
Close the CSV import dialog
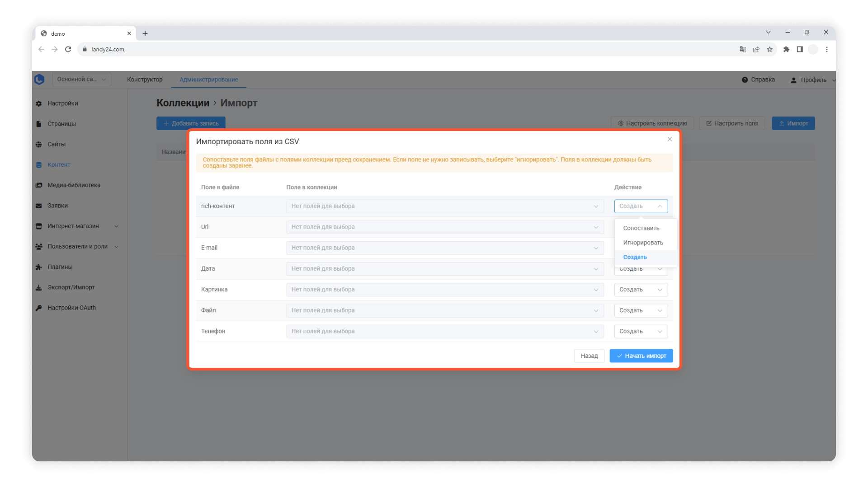click(670, 139)
